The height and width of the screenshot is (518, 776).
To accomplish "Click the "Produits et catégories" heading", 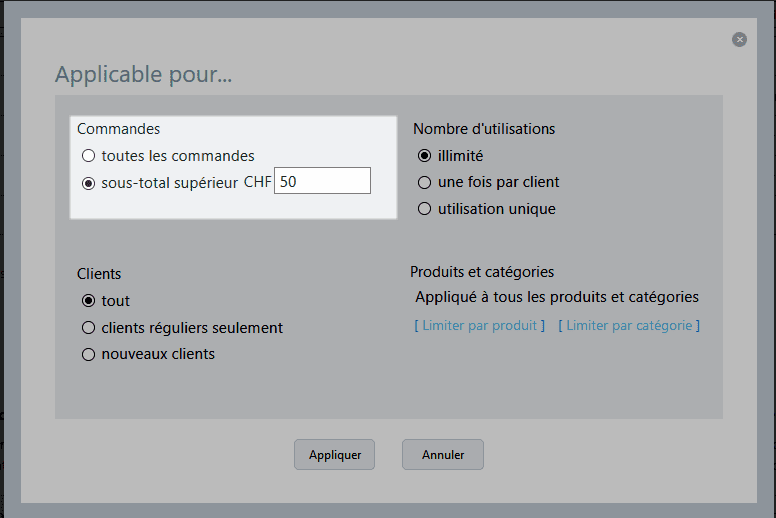I will 482,272.
